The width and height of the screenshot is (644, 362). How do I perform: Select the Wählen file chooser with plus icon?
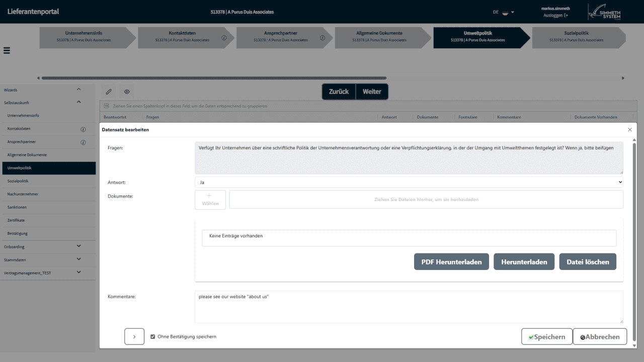coord(210,199)
